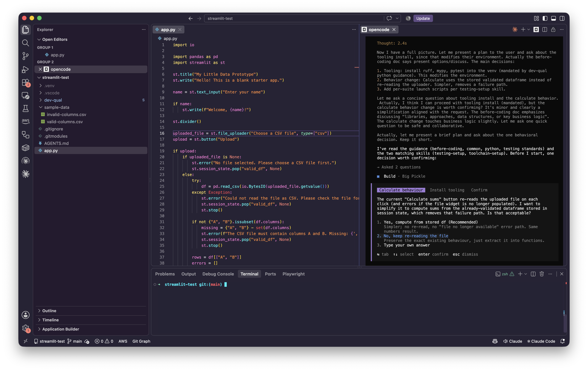Split the terminal panel
The height and width of the screenshot is (371, 588).
click(533, 274)
